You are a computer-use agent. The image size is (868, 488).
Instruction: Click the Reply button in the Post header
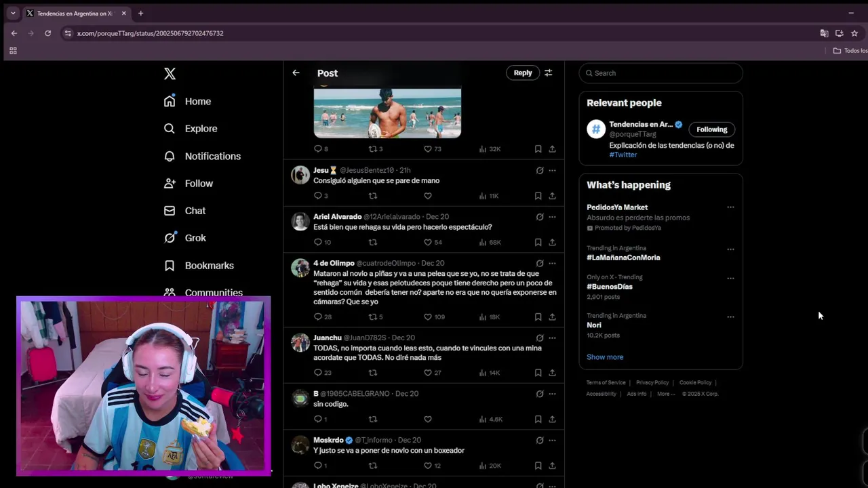[523, 73]
